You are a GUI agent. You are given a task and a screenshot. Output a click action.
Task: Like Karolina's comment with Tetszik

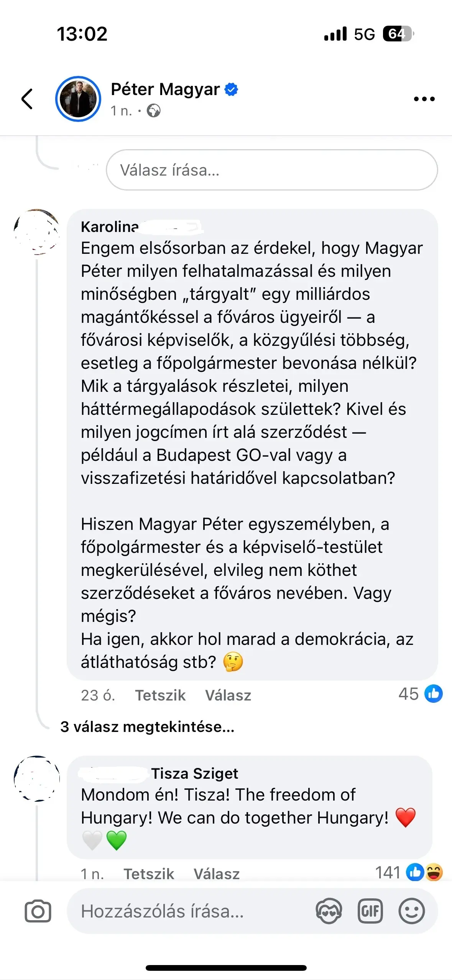(x=160, y=696)
